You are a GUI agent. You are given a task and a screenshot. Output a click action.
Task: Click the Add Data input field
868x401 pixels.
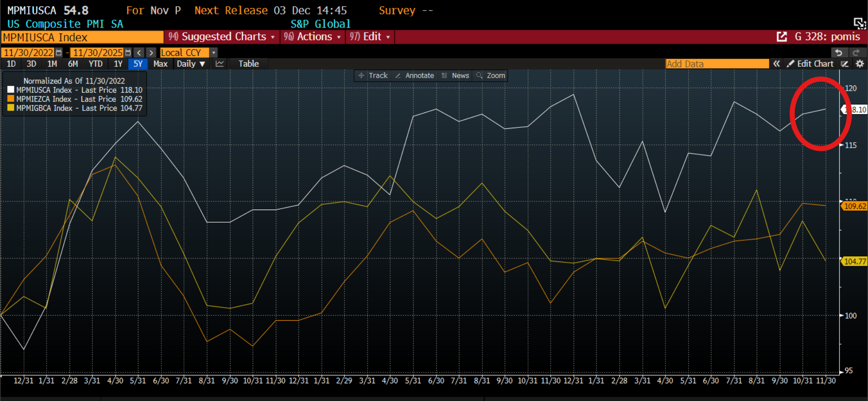pos(717,64)
